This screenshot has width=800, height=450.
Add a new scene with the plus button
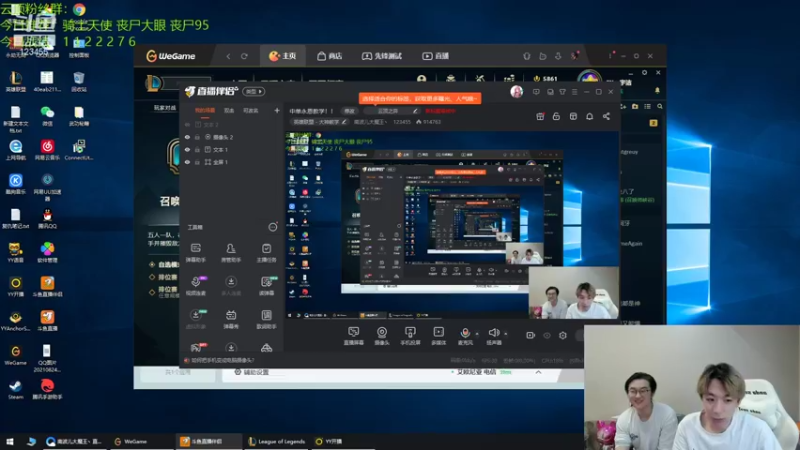click(x=277, y=110)
